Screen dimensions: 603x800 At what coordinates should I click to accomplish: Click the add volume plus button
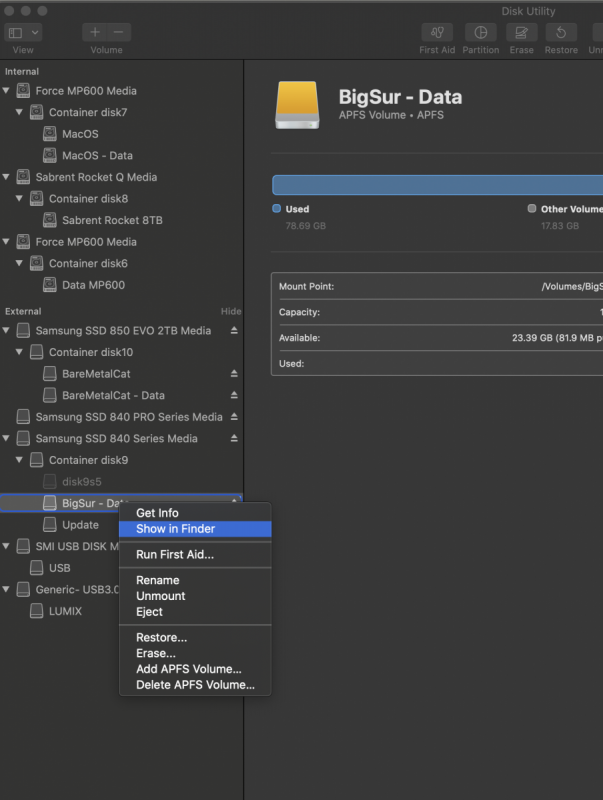pos(95,32)
